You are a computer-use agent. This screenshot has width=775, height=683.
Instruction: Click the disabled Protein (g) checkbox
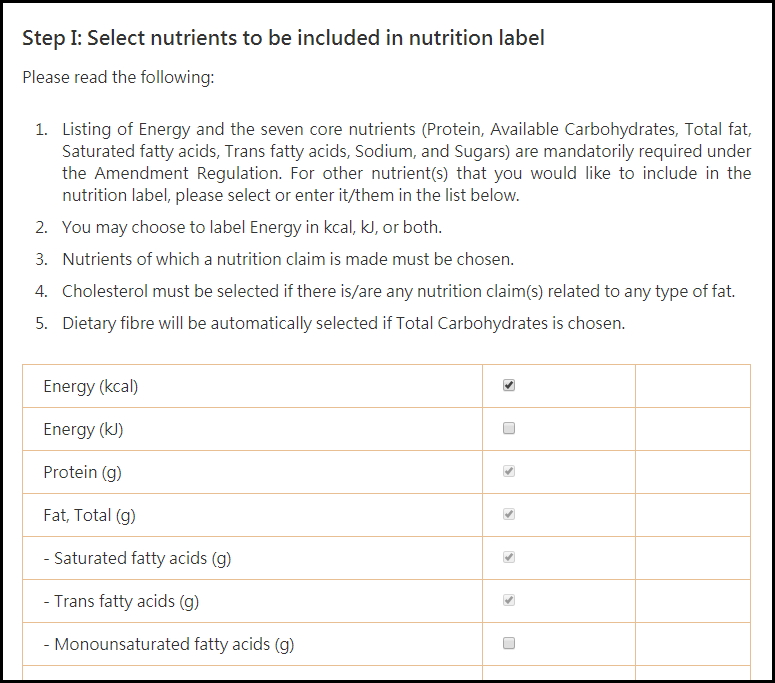[x=509, y=472]
